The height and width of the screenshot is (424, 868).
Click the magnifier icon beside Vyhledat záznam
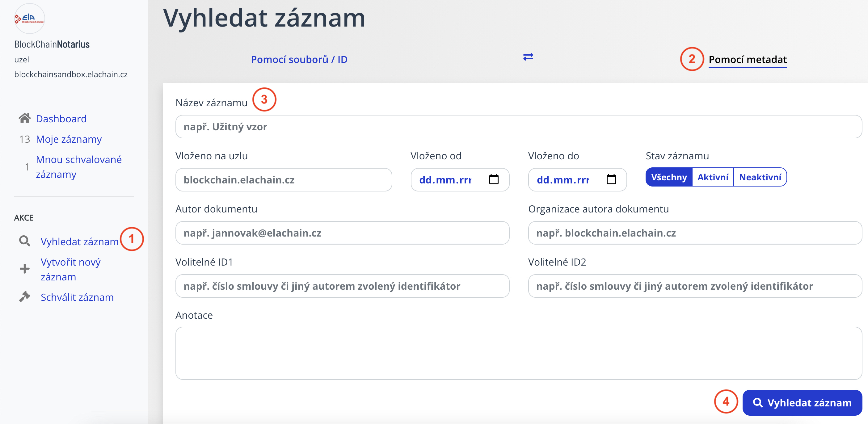(25, 241)
